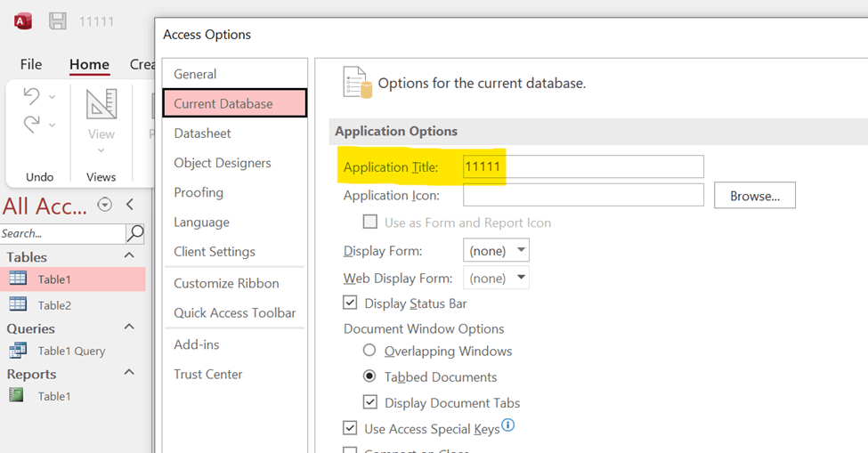Screen dimensions: 868x453
Task: Click the Save icon in title bar
Action: tap(58, 21)
